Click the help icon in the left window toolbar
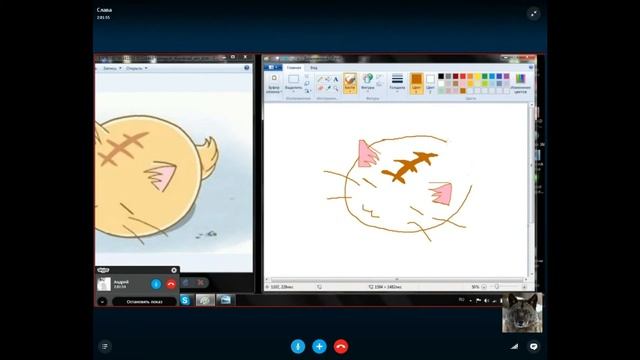Image resolution: width=640 pixels, height=360 pixels. (x=247, y=68)
